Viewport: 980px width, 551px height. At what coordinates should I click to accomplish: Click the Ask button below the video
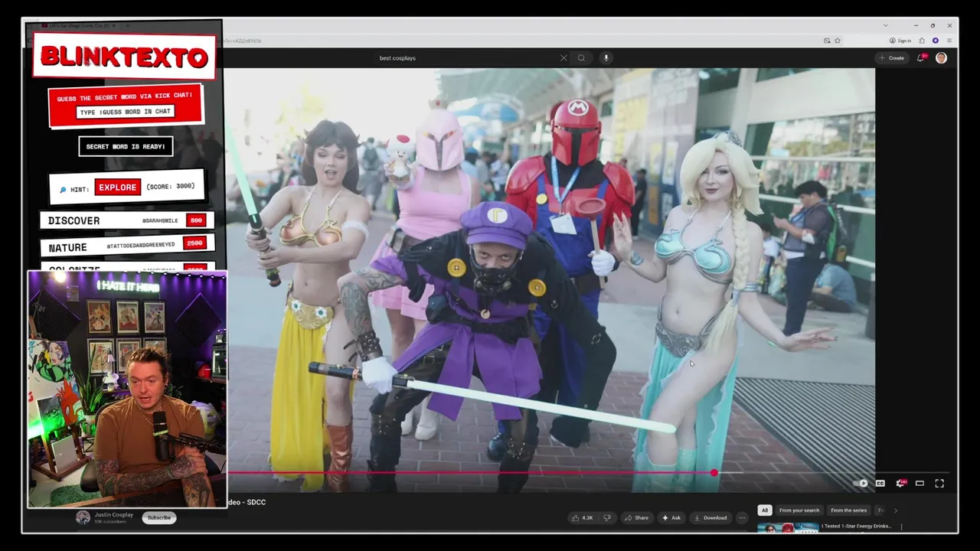click(x=671, y=518)
